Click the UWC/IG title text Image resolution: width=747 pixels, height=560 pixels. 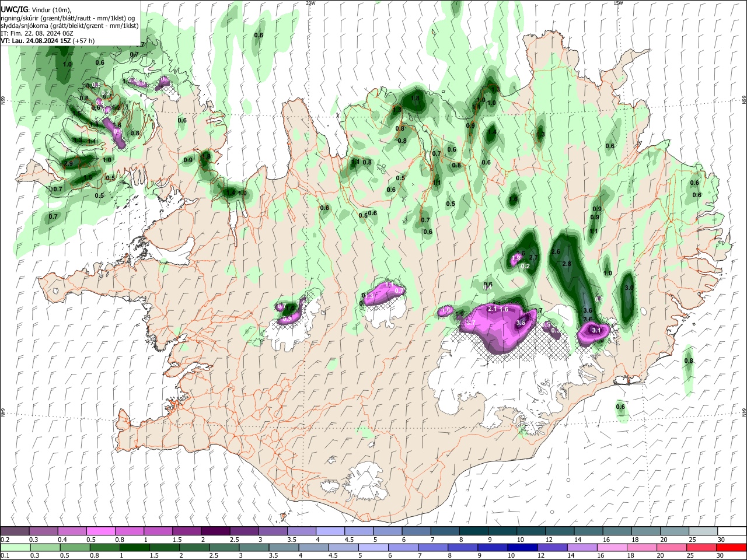[x=14, y=9]
